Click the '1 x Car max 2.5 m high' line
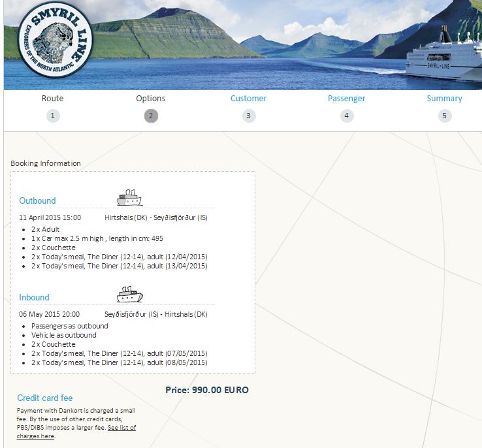Viewport: 482px width, 448px height. (x=97, y=238)
